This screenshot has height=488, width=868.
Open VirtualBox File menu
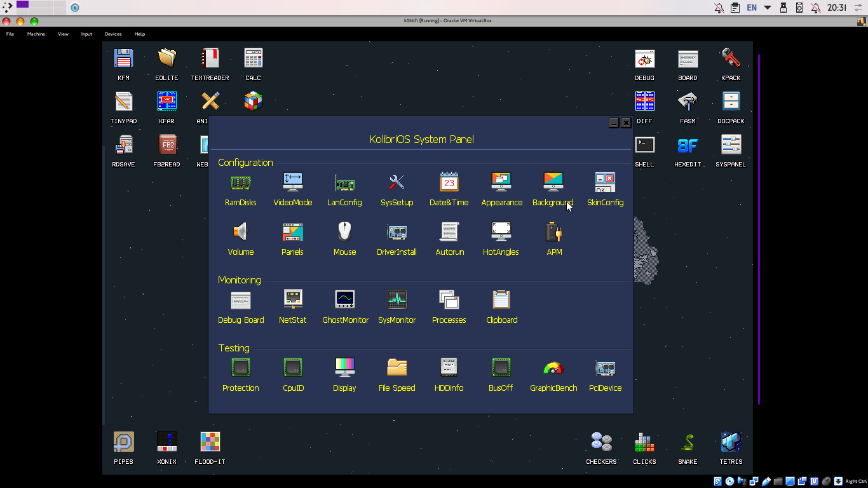[10, 34]
